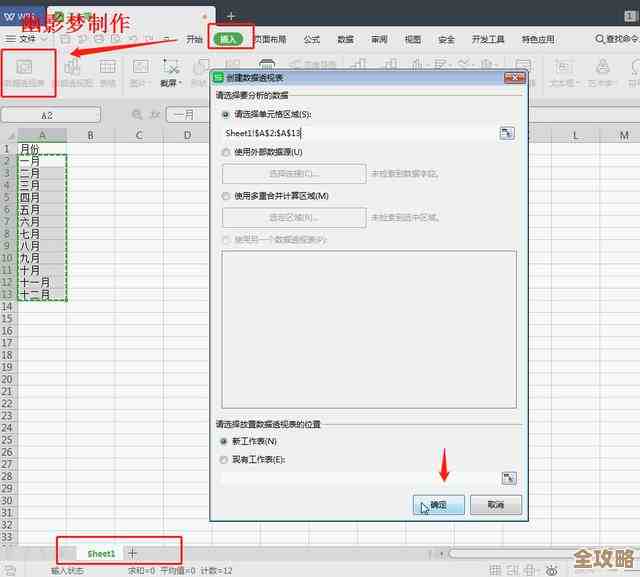Image resolution: width=640 pixels, height=577 pixels.
Task: Click the text box icon in the ribbon
Action: (564, 73)
